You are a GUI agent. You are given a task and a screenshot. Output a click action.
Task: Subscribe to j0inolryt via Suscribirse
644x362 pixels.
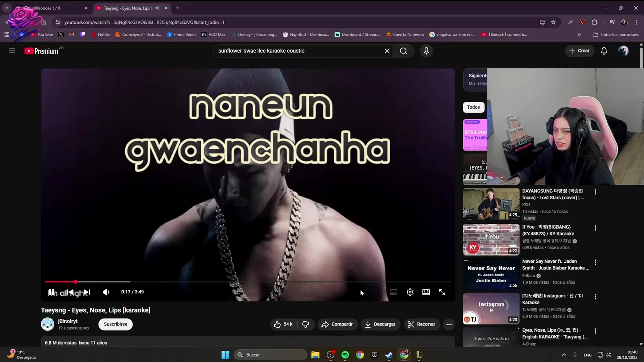click(x=115, y=324)
